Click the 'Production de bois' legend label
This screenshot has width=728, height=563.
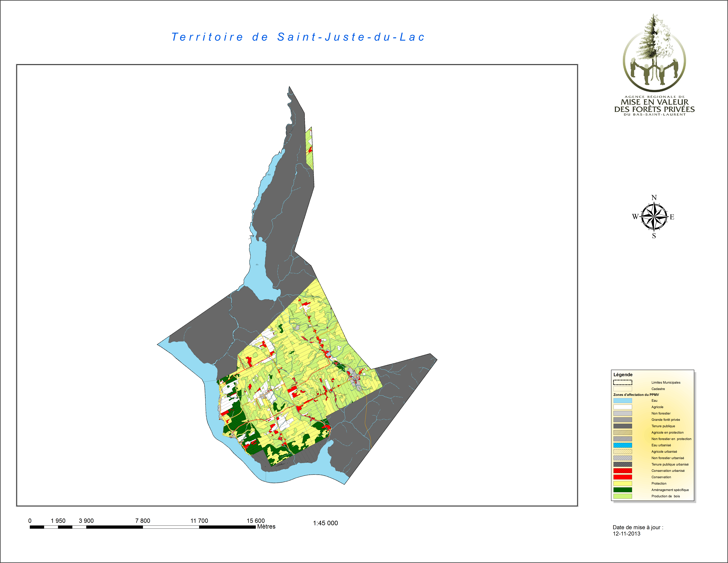tap(666, 496)
